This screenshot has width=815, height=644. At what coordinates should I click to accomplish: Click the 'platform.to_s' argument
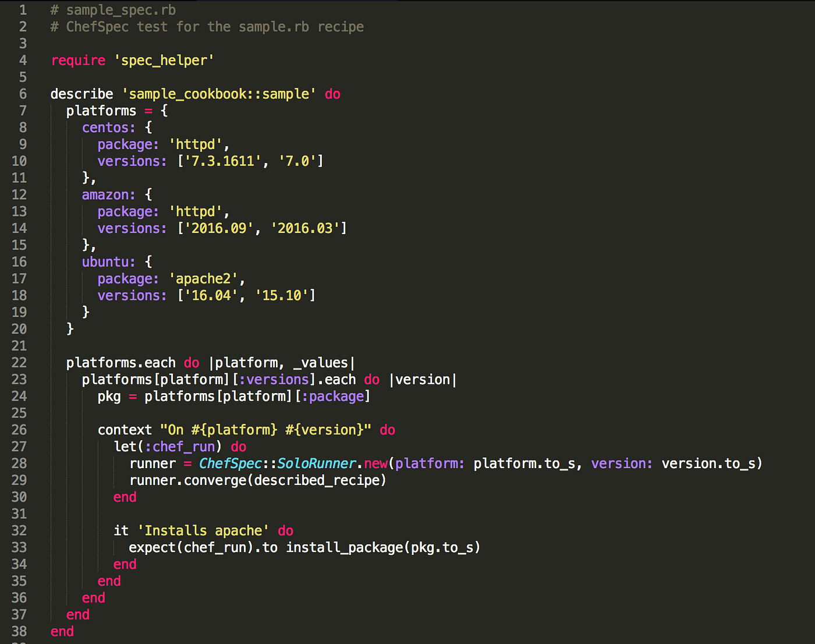(x=525, y=463)
